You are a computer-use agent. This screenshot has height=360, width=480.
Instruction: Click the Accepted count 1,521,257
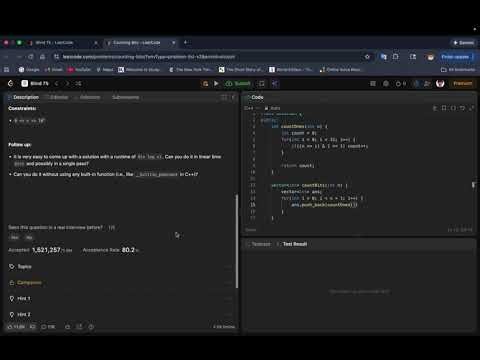(x=46, y=250)
